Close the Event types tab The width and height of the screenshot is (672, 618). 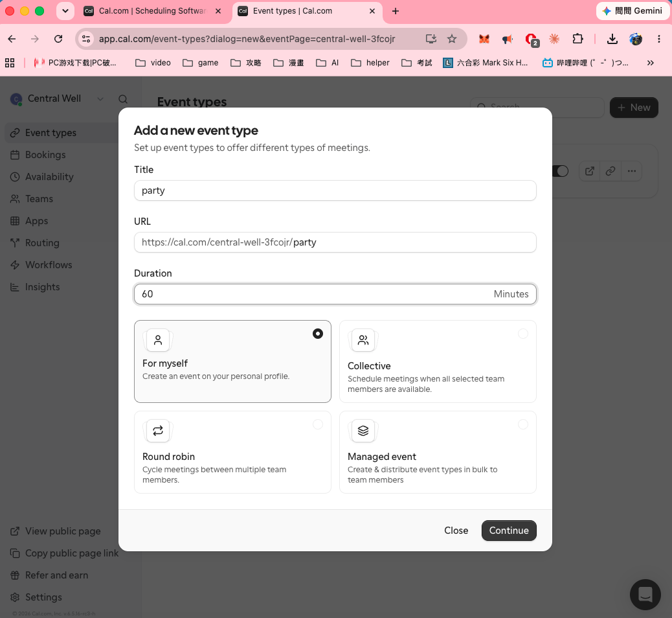pos(372,11)
